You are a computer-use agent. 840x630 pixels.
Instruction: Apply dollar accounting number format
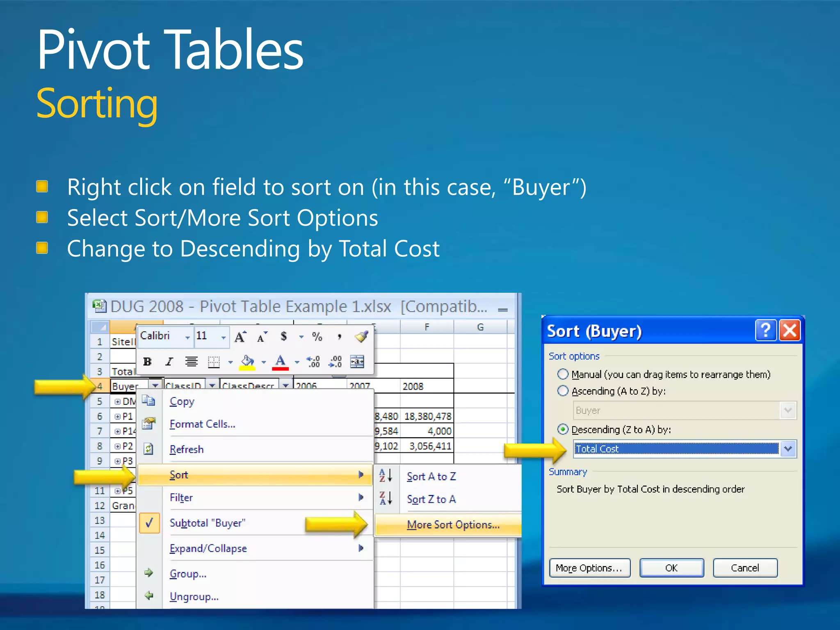(283, 337)
